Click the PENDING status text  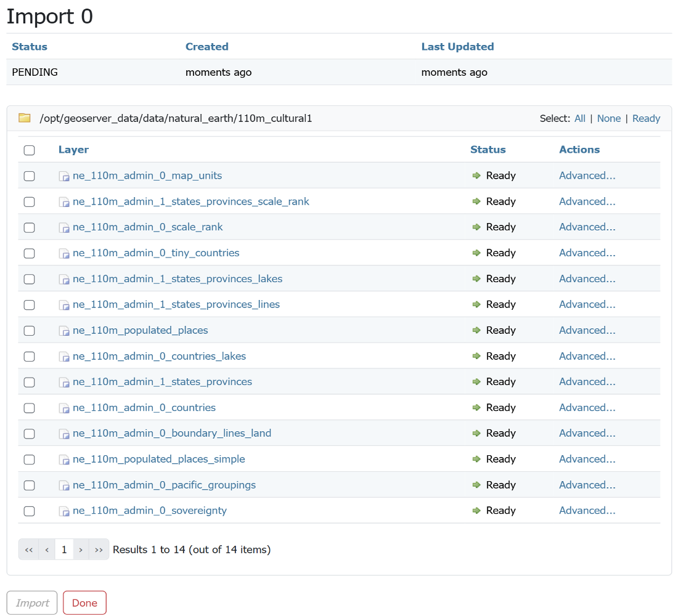pos(35,72)
